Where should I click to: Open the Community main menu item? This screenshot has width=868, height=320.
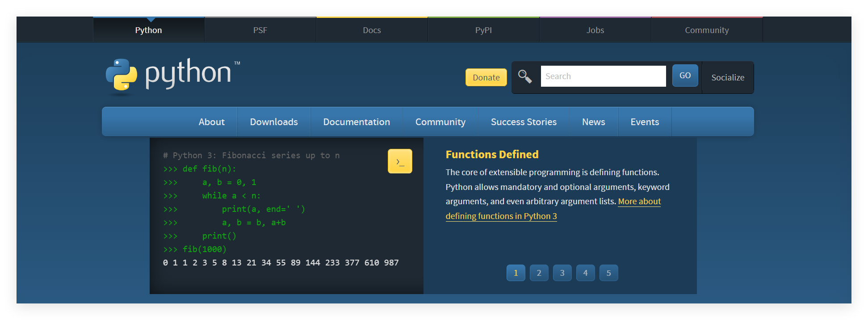pyautogui.click(x=440, y=122)
